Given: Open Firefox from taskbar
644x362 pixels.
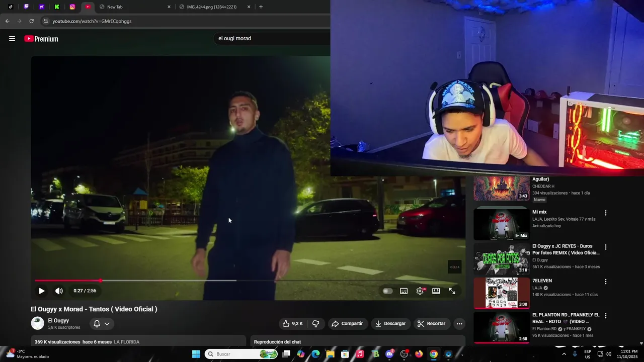Looking at the screenshot, I should (419, 354).
